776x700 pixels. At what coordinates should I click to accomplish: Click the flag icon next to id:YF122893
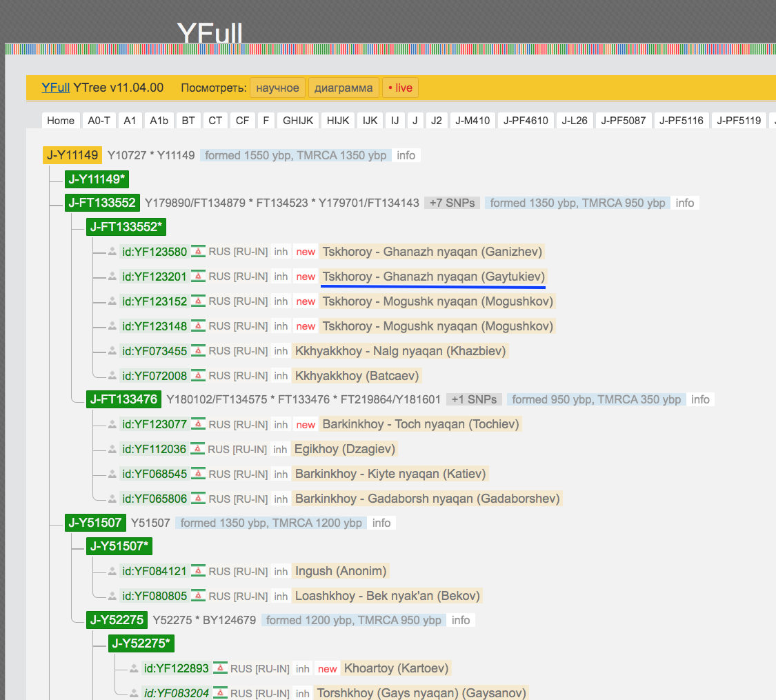click(x=220, y=668)
